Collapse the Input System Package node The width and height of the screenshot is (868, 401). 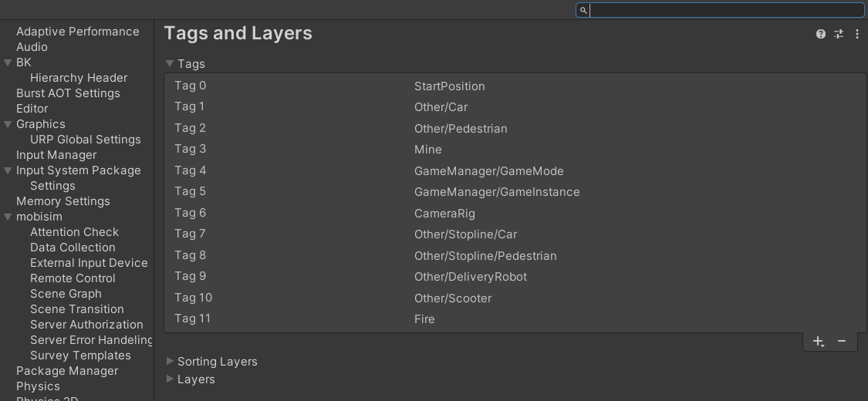coord(8,170)
